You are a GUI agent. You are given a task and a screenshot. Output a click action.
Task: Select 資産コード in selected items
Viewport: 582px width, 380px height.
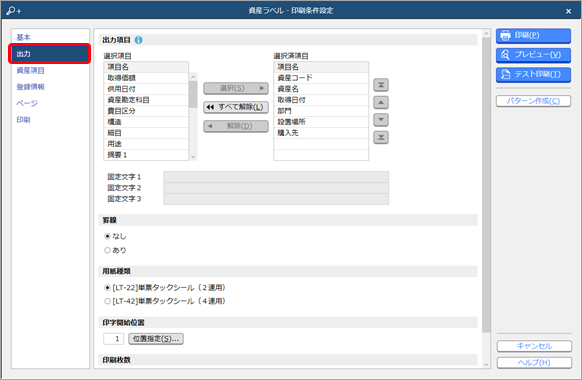(321, 78)
